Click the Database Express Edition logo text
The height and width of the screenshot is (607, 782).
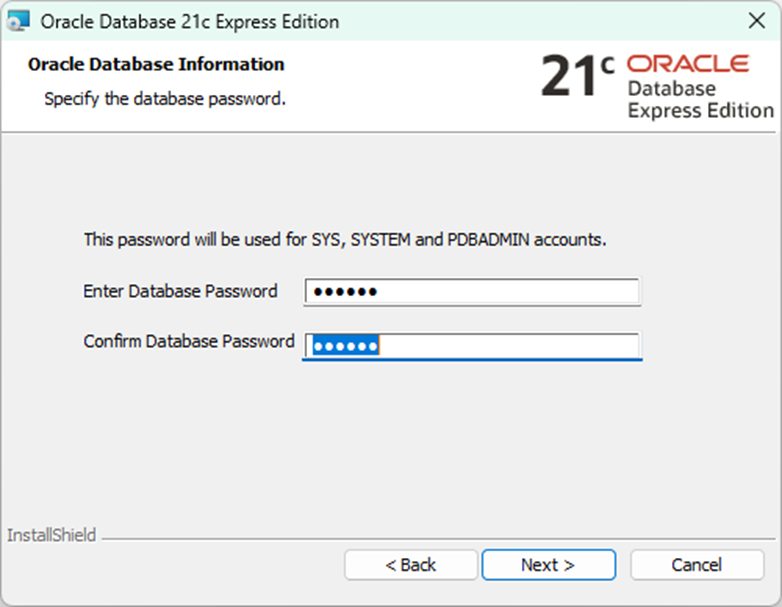click(700, 100)
